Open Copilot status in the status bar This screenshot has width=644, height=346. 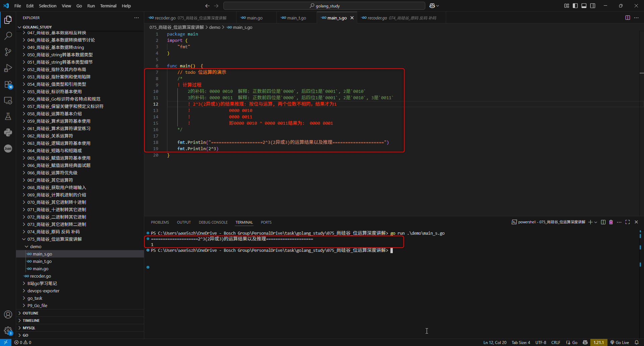[x=585, y=342]
